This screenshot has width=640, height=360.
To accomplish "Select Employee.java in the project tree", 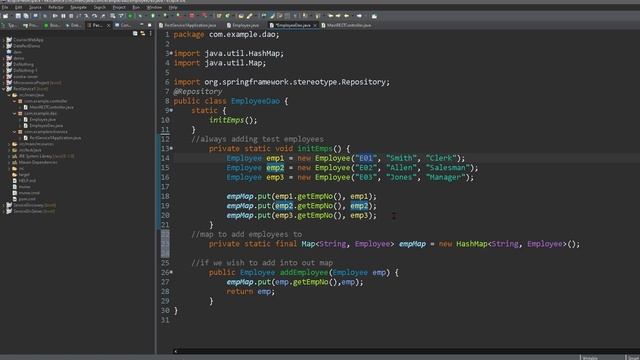I will [42, 119].
